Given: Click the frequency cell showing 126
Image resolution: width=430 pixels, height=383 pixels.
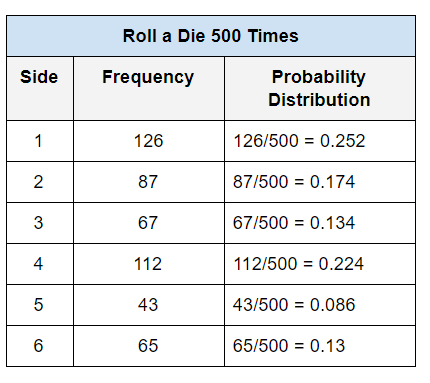Looking at the screenshot, I should tap(149, 141).
